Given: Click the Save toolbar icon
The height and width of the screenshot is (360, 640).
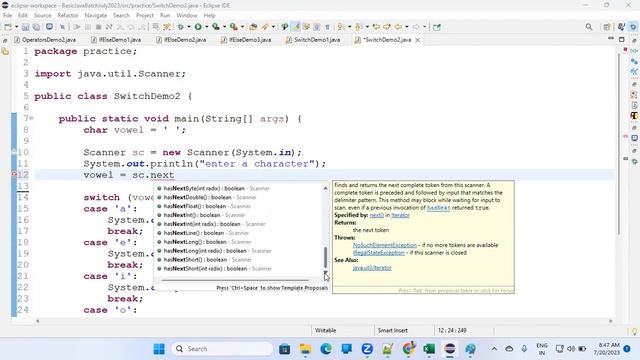Looking at the screenshot, I should point(25,27).
